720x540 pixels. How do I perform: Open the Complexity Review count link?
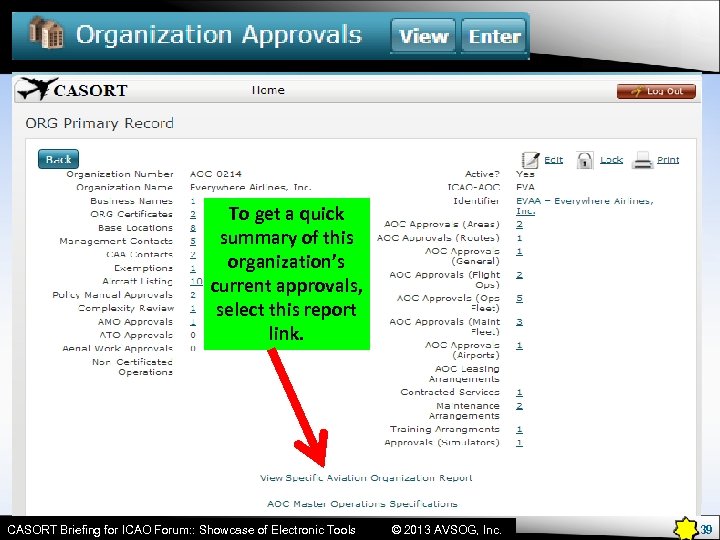[x=193, y=308]
